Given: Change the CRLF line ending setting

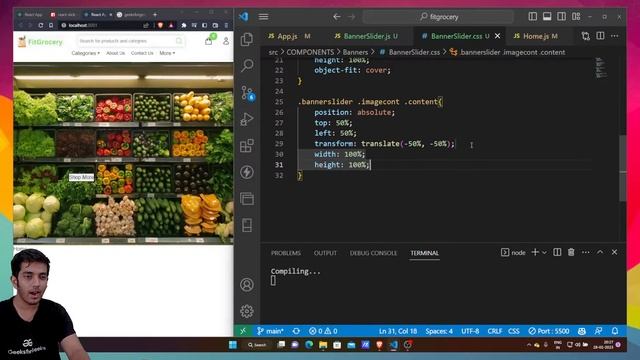Looking at the screenshot, I should point(495,331).
